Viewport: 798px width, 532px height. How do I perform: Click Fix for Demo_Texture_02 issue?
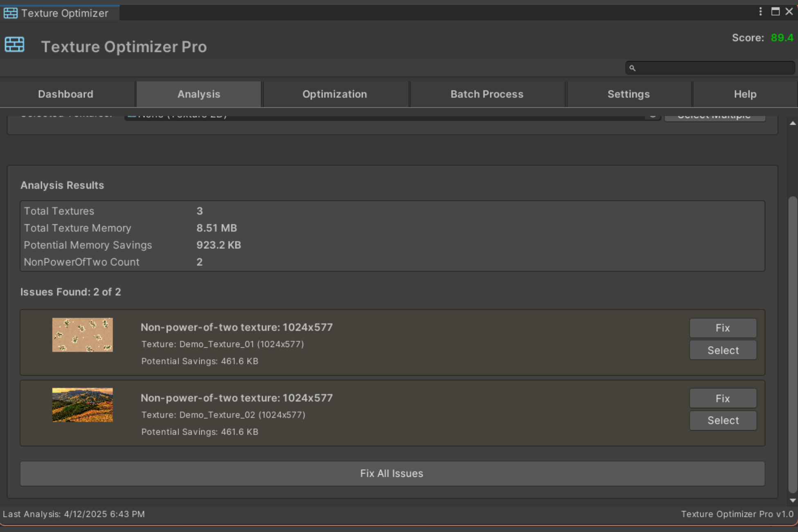[723, 398]
